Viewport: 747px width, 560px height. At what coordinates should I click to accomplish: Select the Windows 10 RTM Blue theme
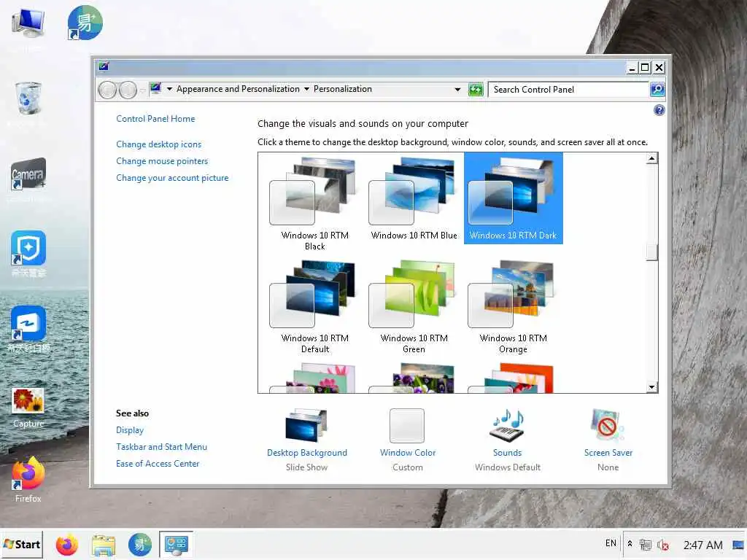(x=414, y=198)
